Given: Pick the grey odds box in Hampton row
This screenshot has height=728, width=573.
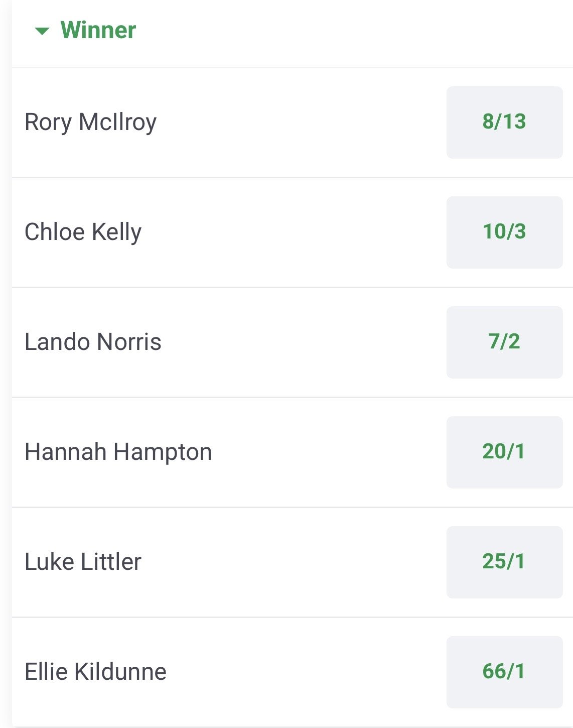Looking at the screenshot, I should pyautogui.click(x=504, y=452).
